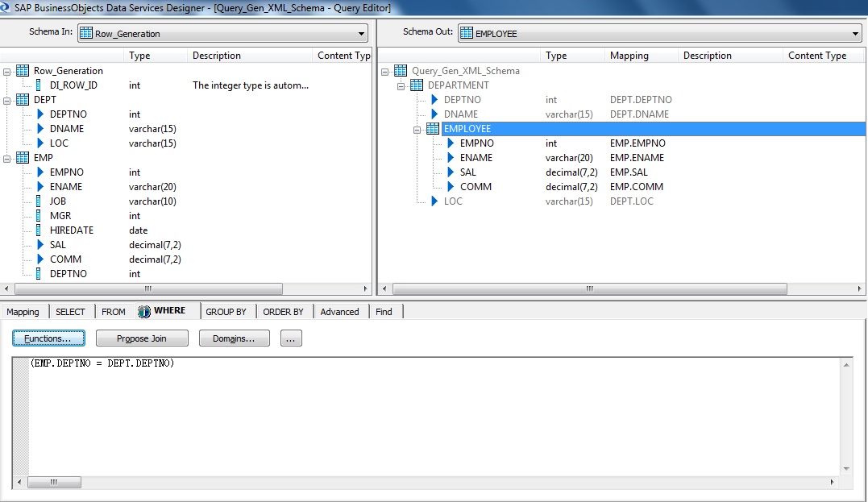Viewport: 868px width, 502px height.
Task: Click the arrow icon beside input COMM
Action: (x=40, y=259)
